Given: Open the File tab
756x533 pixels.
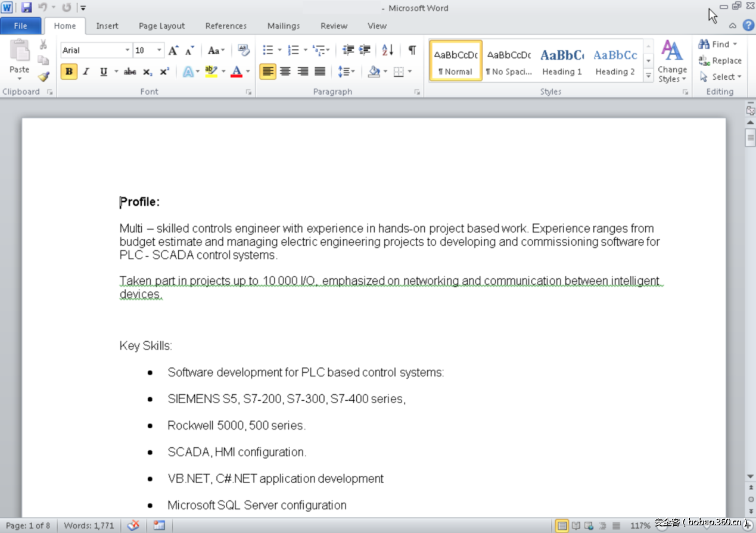Looking at the screenshot, I should [x=21, y=26].
